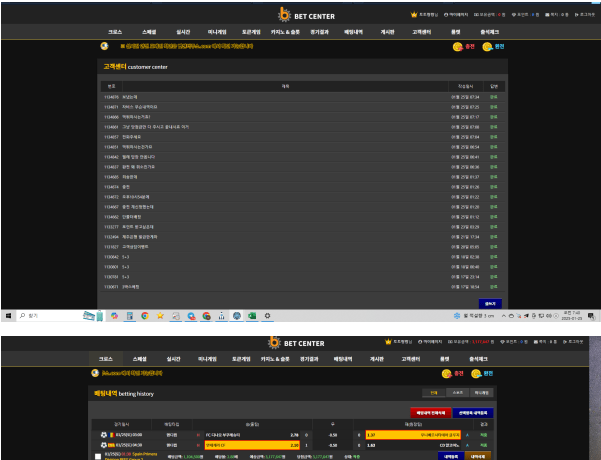The width and height of the screenshot is (601, 460).
Task: Click the Windows taskbar search box
Action: [x=50, y=316]
